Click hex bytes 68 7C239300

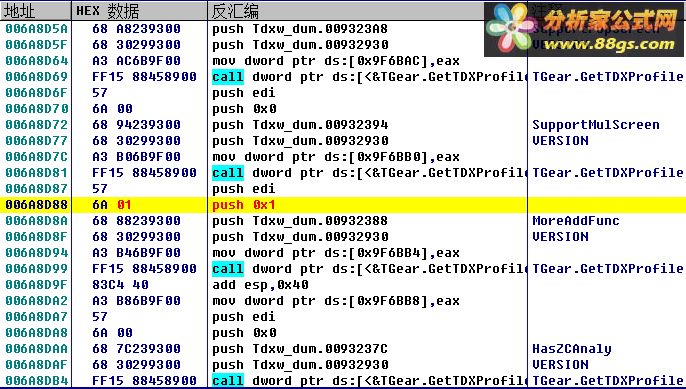(x=136, y=349)
